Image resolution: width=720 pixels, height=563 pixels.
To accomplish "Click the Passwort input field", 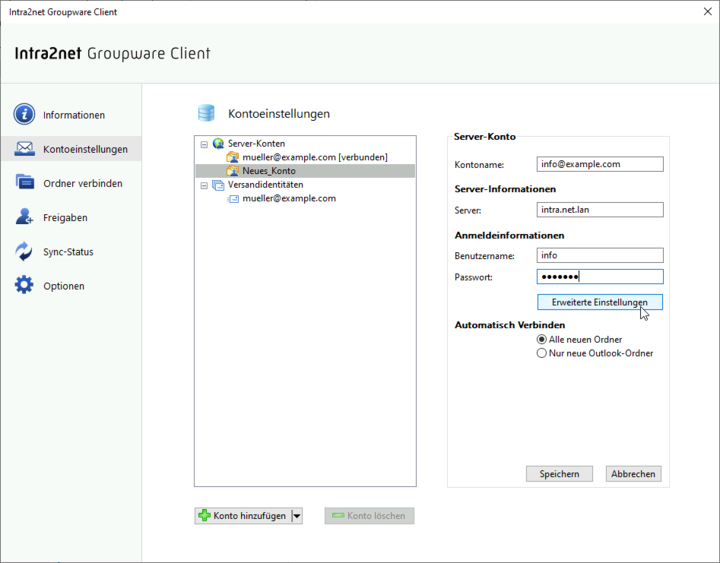I will tap(600, 276).
